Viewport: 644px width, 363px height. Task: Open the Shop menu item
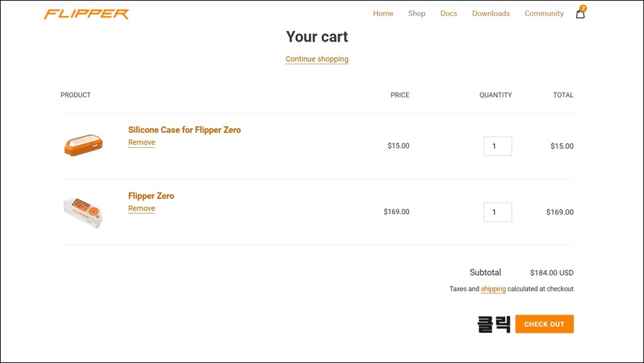click(x=417, y=13)
